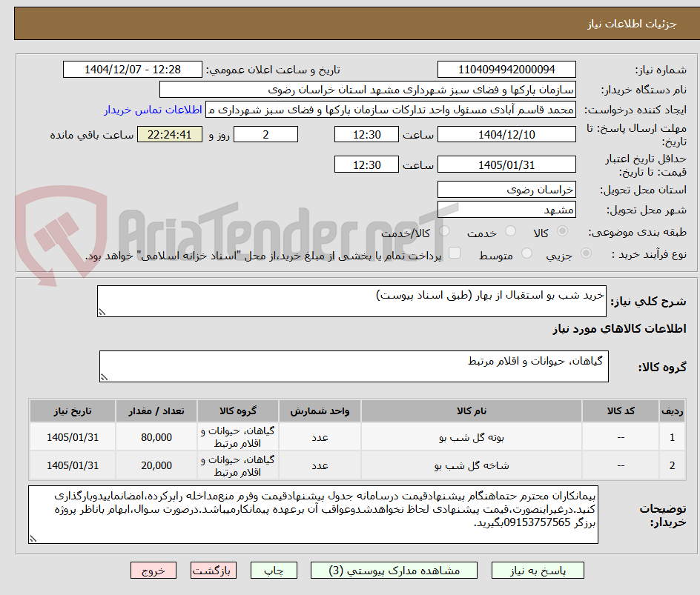Click the announcement date field 1404/12/07 - 12:28
The width and height of the screenshot is (700, 595).
[x=133, y=70]
